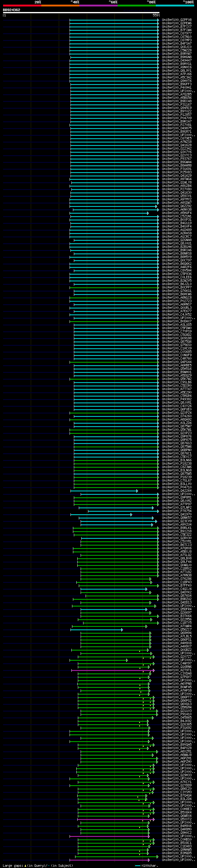Select label UniRef100_B9MYG1
197x868 pixels.
(177, 64)
